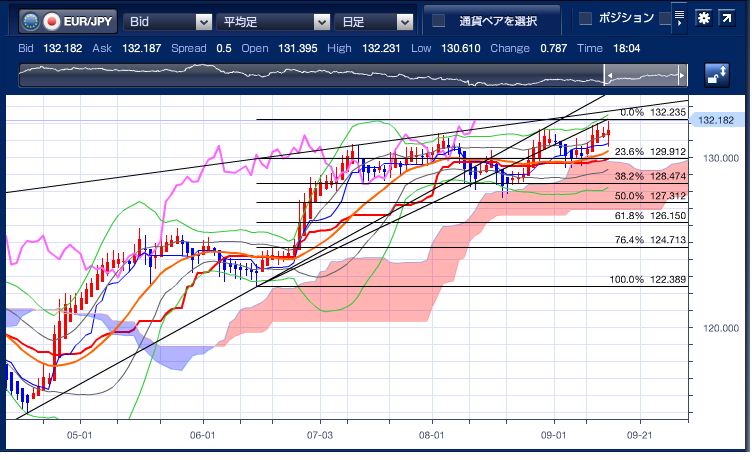Click the 38.2% 128.474 Fibonacci label

pyautogui.click(x=650, y=176)
